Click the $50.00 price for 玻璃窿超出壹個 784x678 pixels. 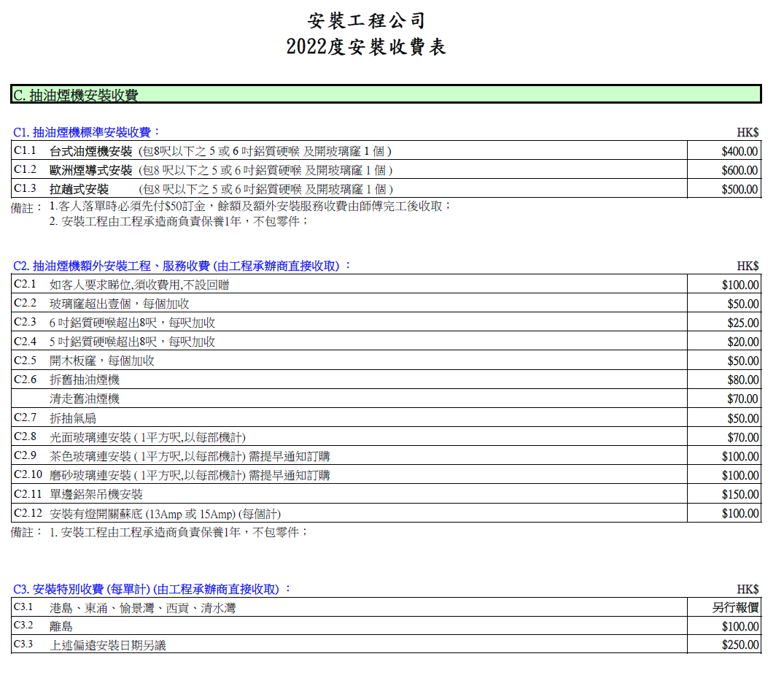742,304
